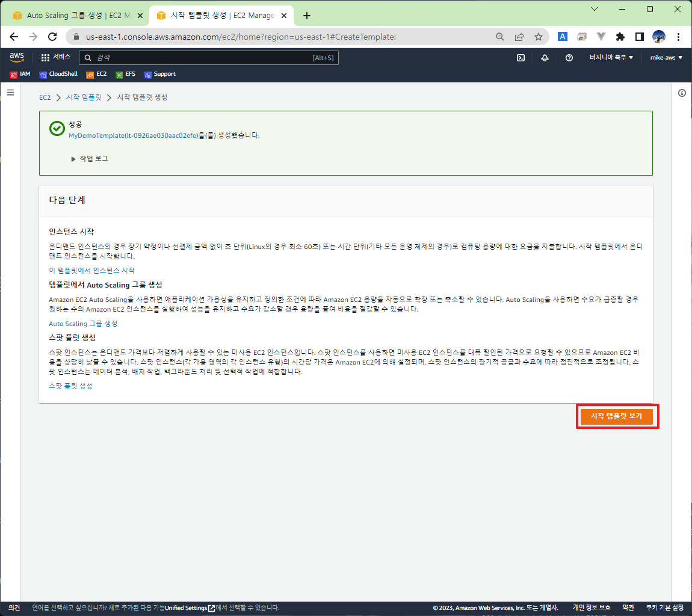Reload the page
This screenshot has width=692, height=616.
(52, 37)
